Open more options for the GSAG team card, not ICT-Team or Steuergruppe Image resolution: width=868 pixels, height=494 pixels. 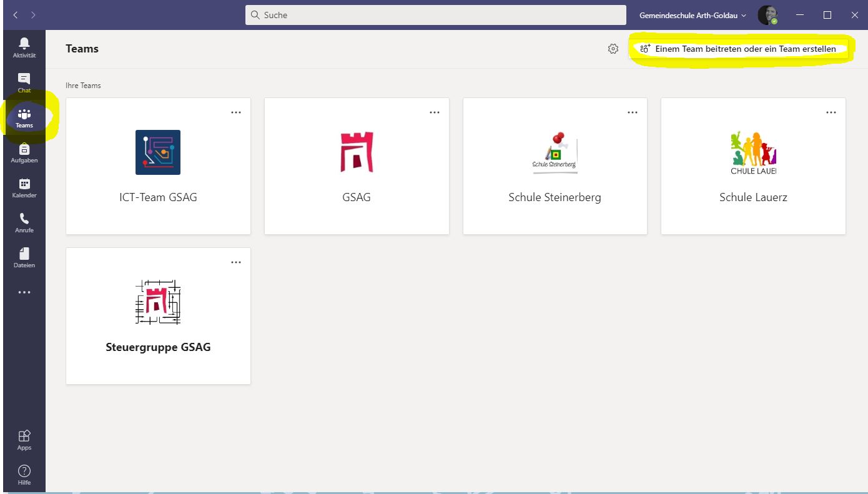tap(435, 112)
